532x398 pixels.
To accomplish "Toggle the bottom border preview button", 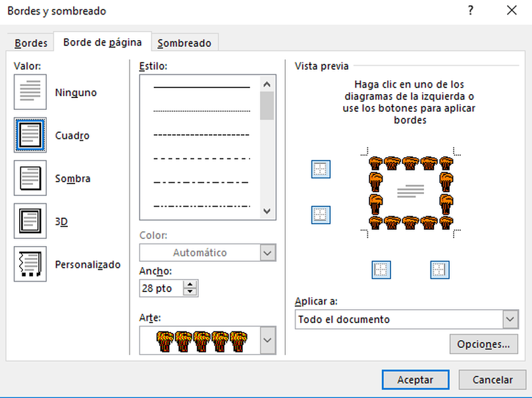I will pos(321,214).
